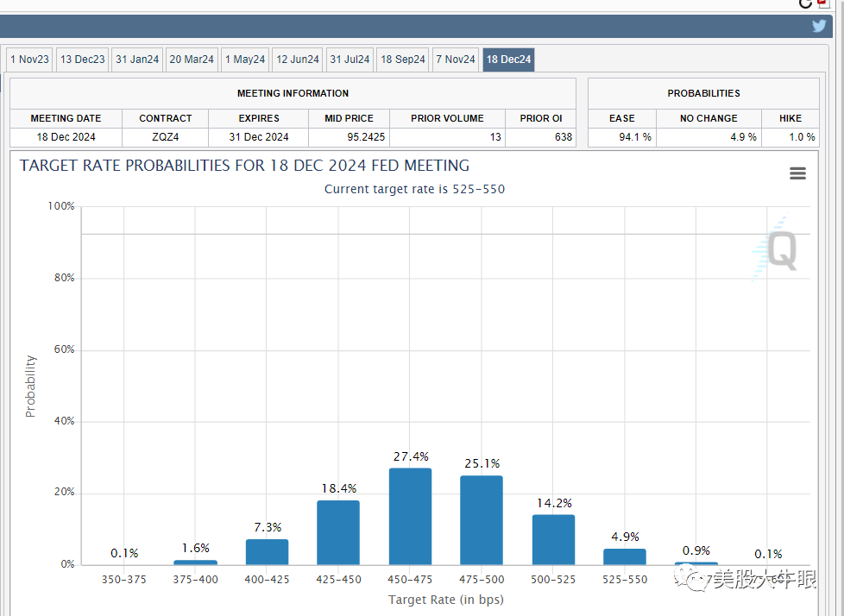This screenshot has height=616, width=844.
Task: Click the active 18 Dec24 tab
Action: 509,60
